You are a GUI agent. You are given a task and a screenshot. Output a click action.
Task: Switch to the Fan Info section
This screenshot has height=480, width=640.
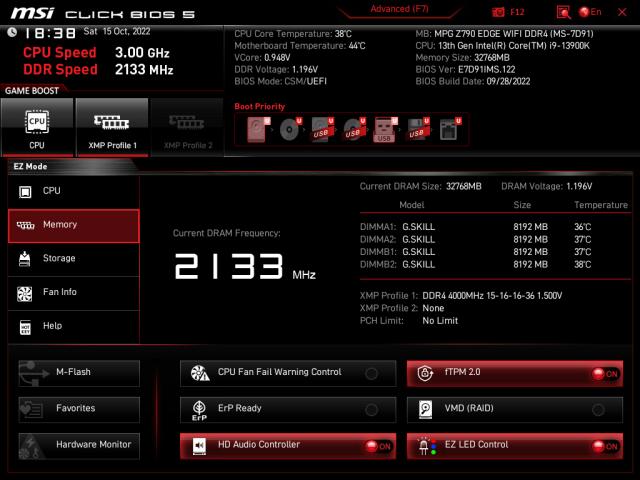74,293
